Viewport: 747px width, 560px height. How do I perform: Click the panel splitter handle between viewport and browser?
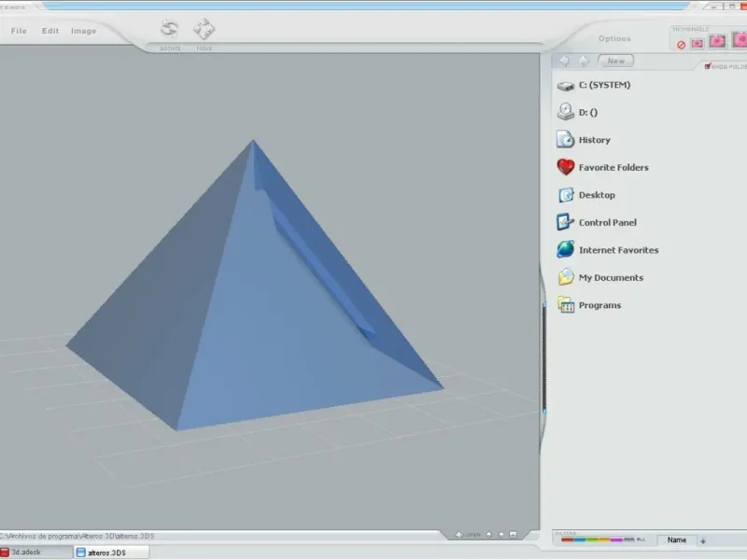click(x=544, y=357)
